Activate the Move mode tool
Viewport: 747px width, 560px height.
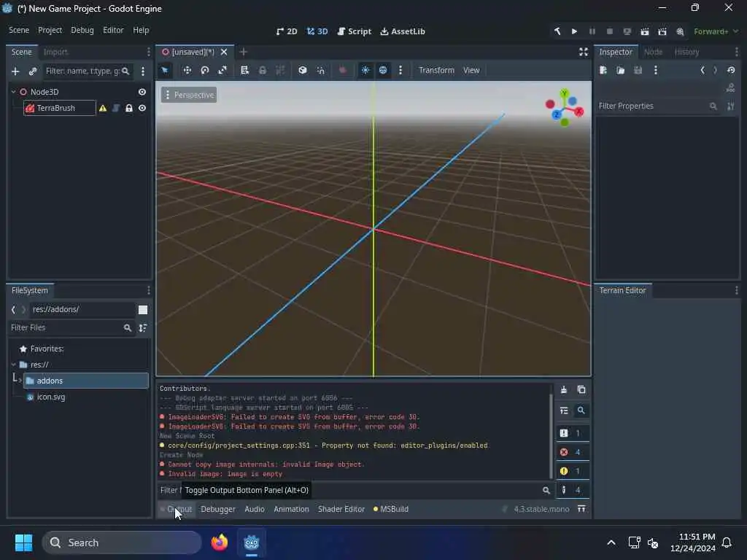(187, 70)
